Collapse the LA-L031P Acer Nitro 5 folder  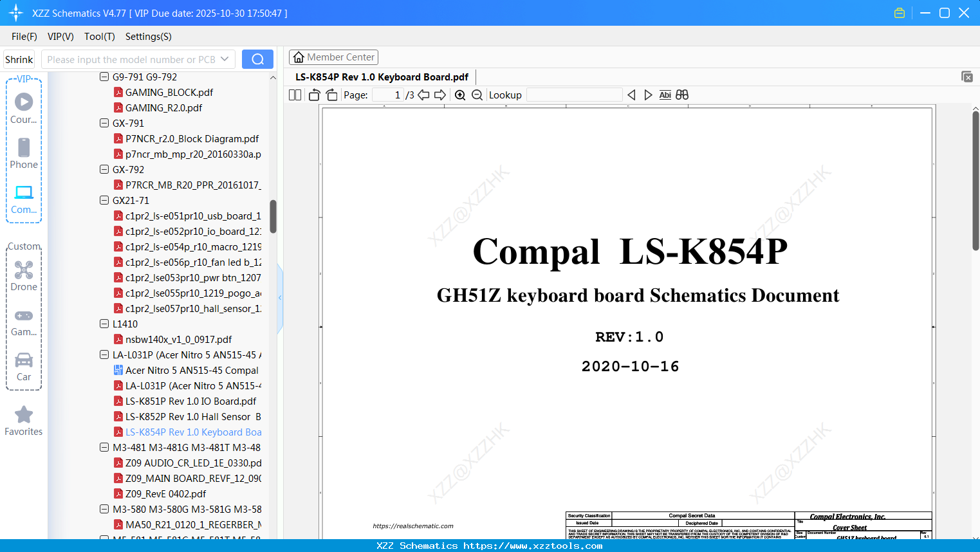[104, 354]
